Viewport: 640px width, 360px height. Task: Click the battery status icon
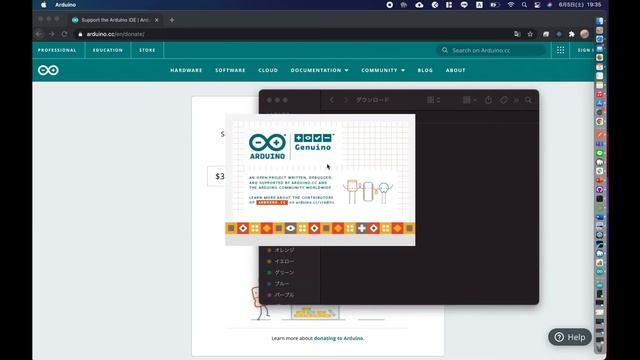(495, 5)
